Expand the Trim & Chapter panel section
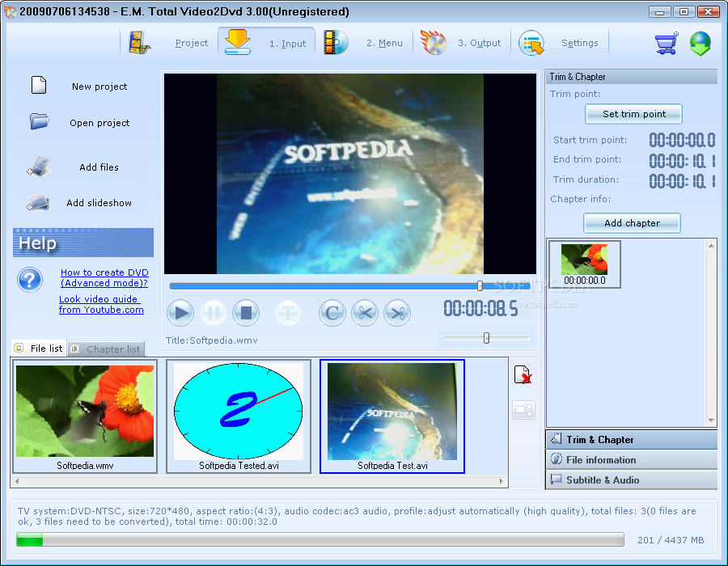 tap(632, 439)
